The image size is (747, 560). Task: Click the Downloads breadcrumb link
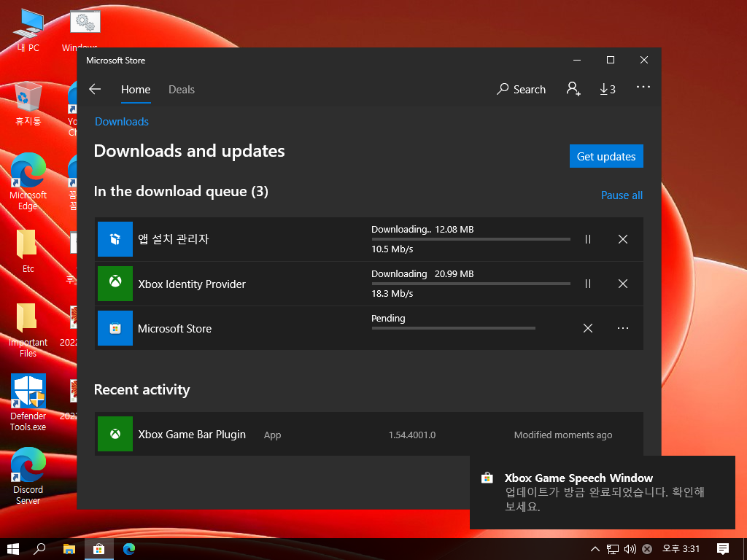pos(122,122)
